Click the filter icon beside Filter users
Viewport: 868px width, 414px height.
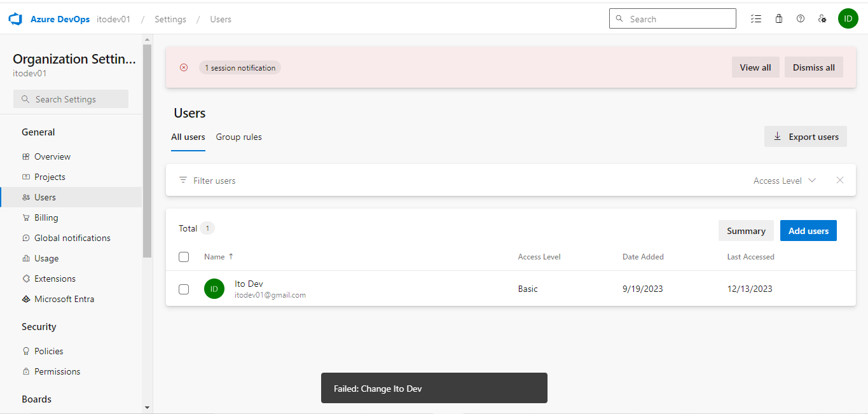click(183, 180)
